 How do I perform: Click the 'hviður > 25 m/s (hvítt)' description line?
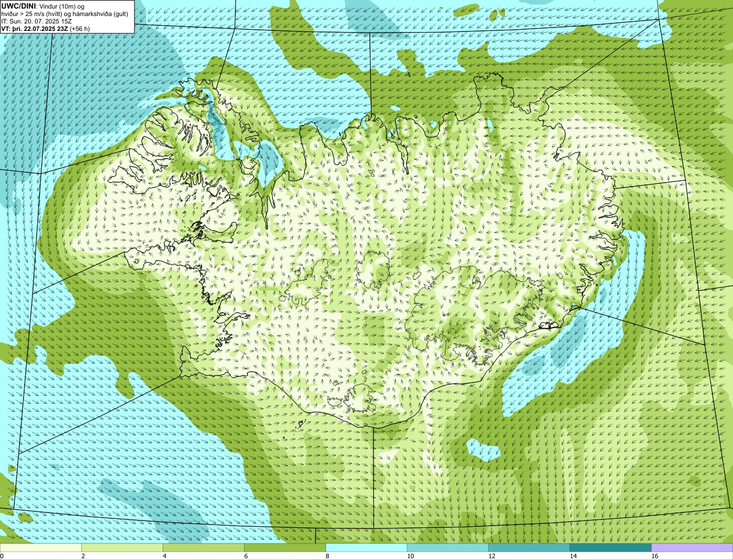pos(65,14)
